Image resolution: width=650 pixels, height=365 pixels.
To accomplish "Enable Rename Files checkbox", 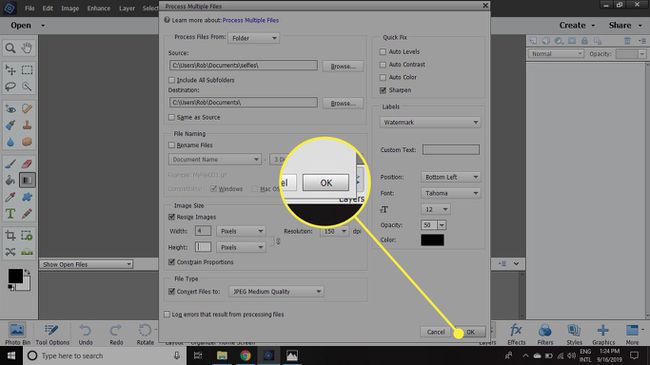I will click(172, 145).
